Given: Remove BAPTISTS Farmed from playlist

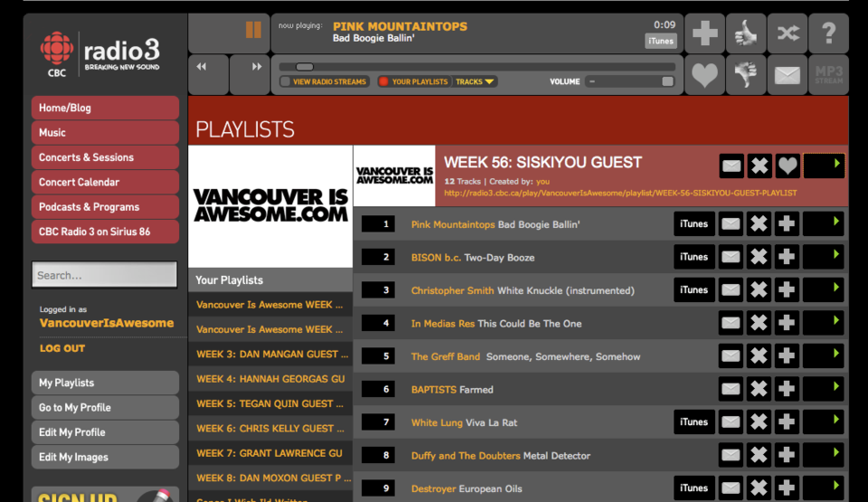Looking at the screenshot, I should (759, 389).
